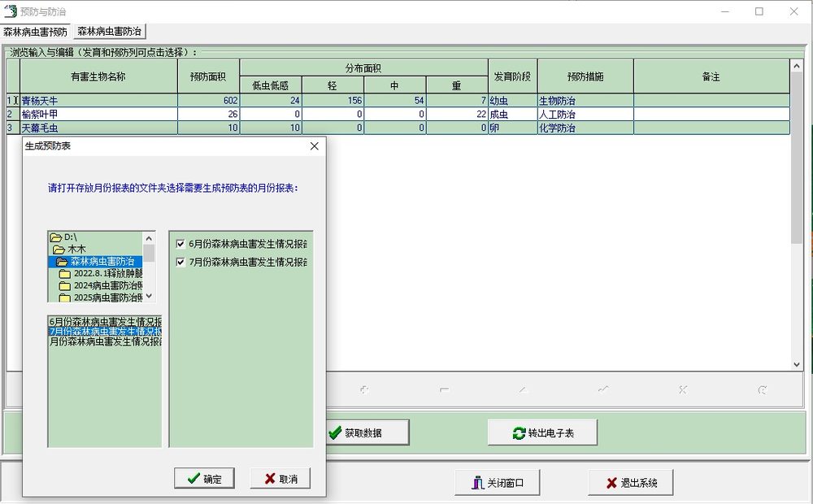This screenshot has height=504, width=813.
Task: Click the 中 column header
Action: (395, 85)
